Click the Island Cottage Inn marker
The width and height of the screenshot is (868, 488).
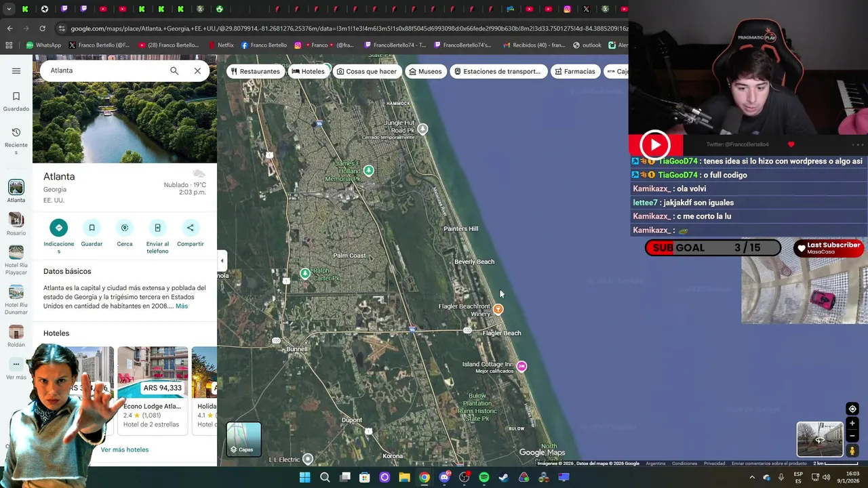[x=521, y=366]
